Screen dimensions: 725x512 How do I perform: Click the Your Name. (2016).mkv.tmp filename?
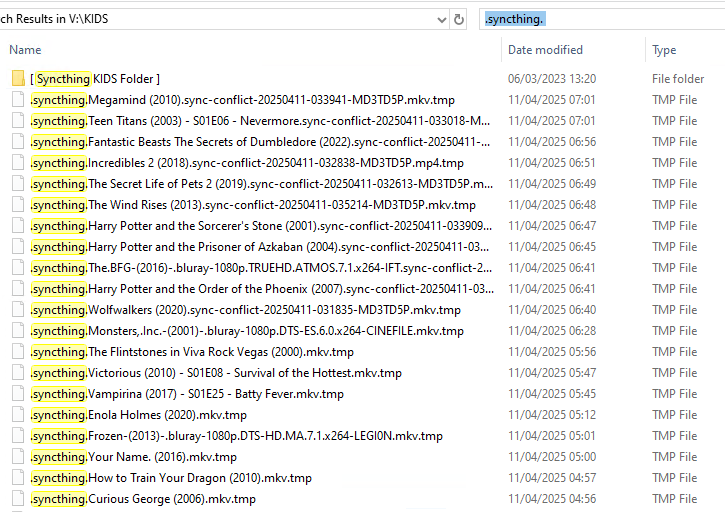click(x=134, y=457)
